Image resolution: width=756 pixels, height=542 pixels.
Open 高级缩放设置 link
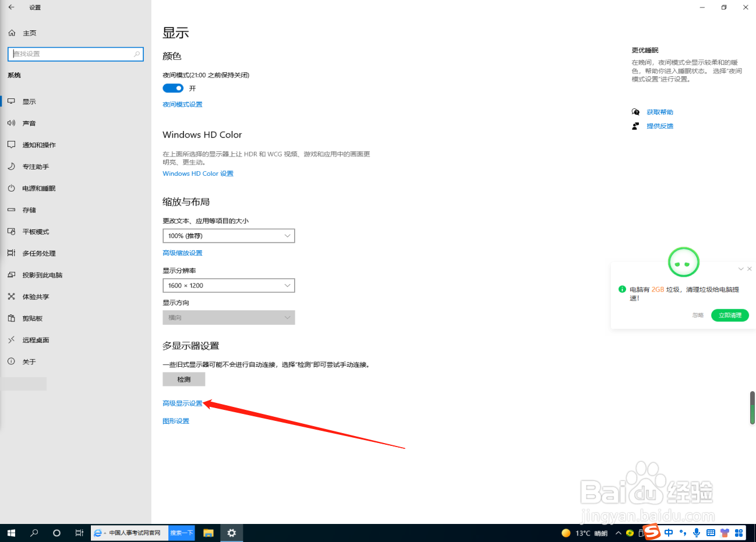pyautogui.click(x=182, y=253)
